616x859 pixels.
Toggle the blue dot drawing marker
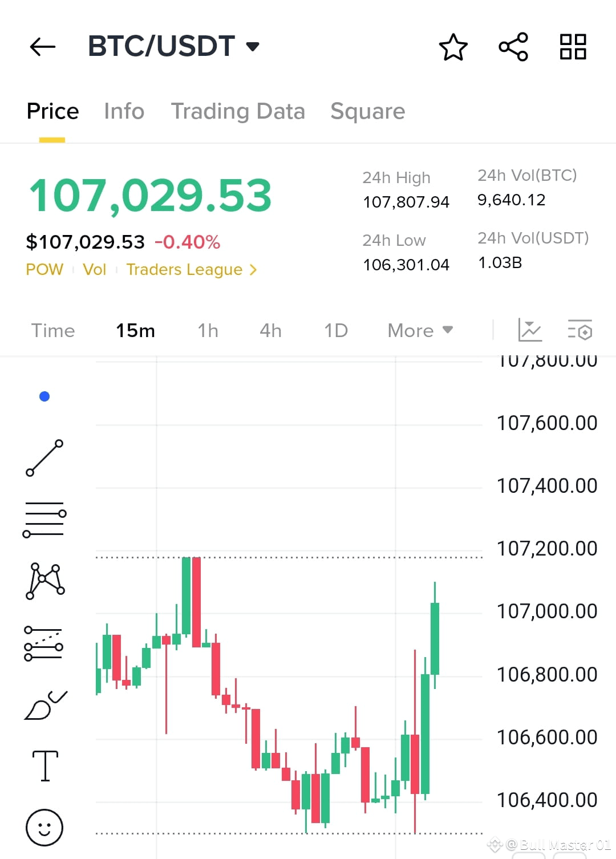pyautogui.click(x=44, y=396)
